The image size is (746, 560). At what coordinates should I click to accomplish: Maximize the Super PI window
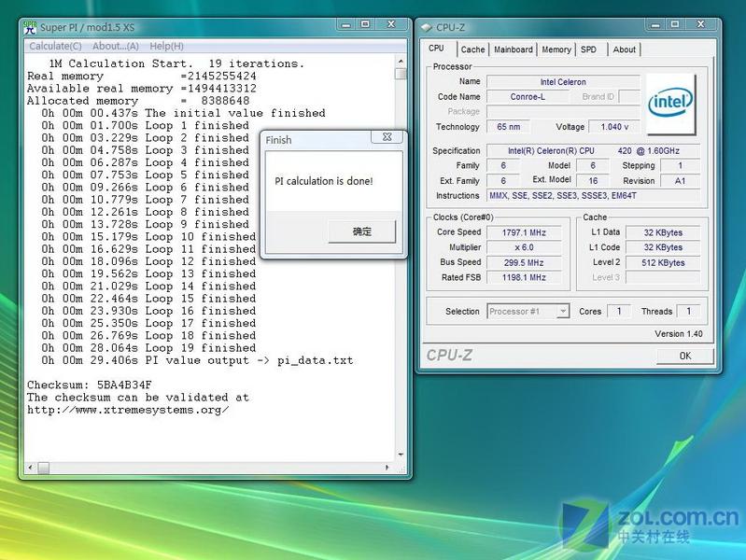pyautogui.click(x=365, y=25)
